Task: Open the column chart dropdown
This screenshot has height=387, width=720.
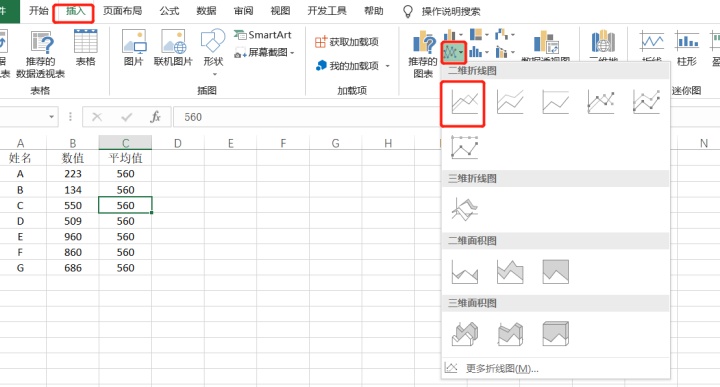Action: (x=453, y=35)
